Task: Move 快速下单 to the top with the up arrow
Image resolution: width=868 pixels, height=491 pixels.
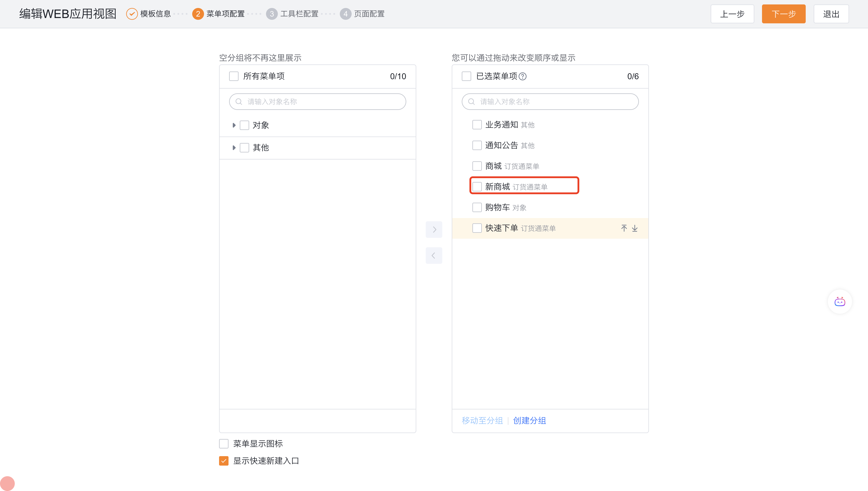Action: 624,228
